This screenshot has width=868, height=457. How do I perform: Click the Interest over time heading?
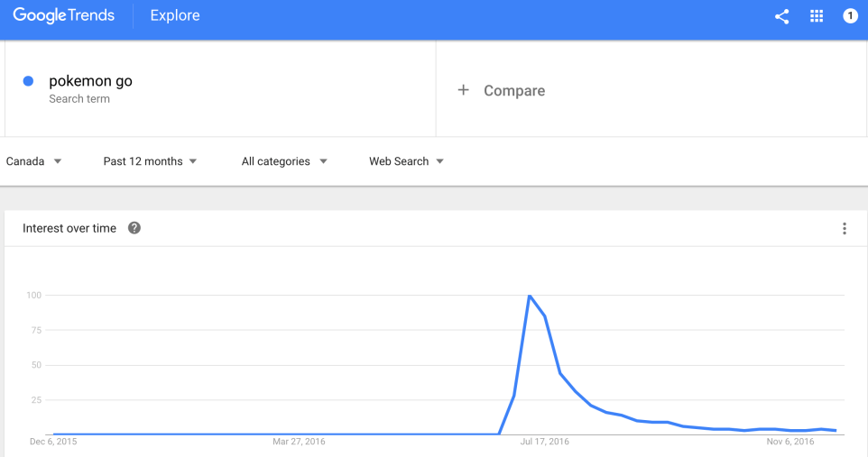[x=69, y=229]
